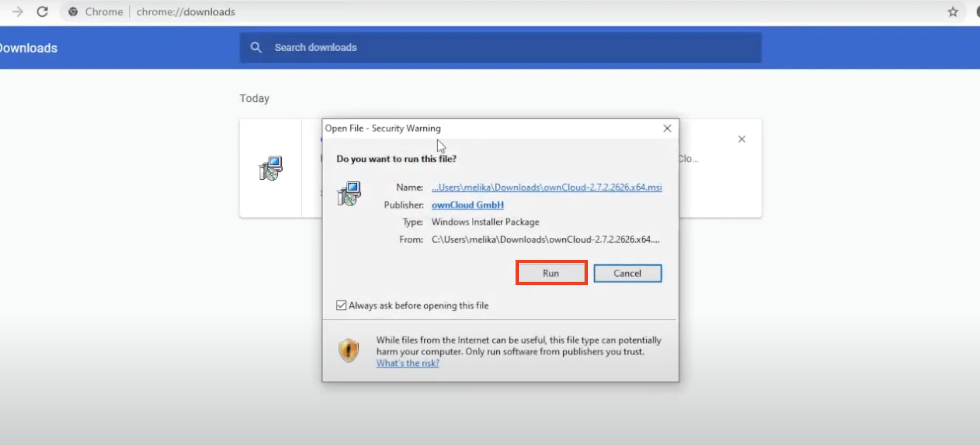Click the security shield warning icon
The image size is (980, 445).
pyautogui.click(x=349, y=350)
